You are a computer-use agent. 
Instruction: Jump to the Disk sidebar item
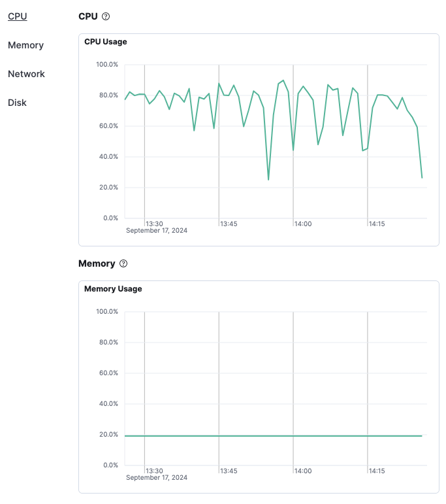[x=17, y=103]
